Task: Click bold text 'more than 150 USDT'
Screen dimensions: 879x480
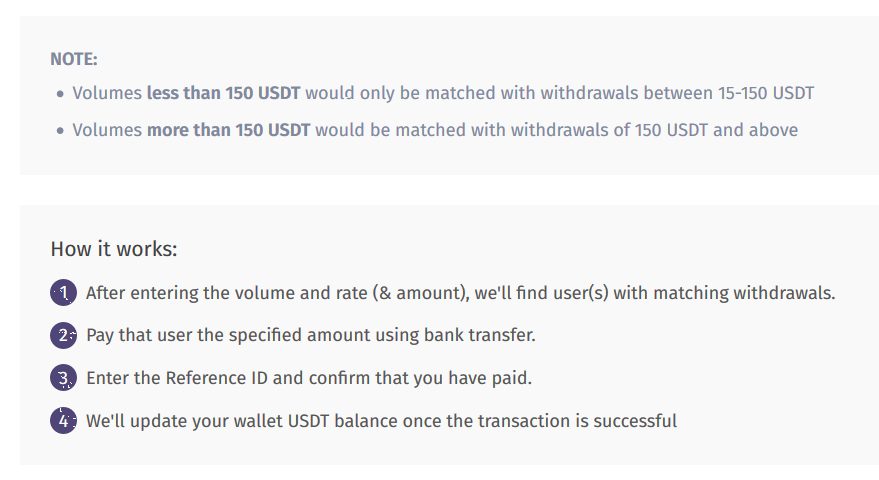Action: [228, 130]
